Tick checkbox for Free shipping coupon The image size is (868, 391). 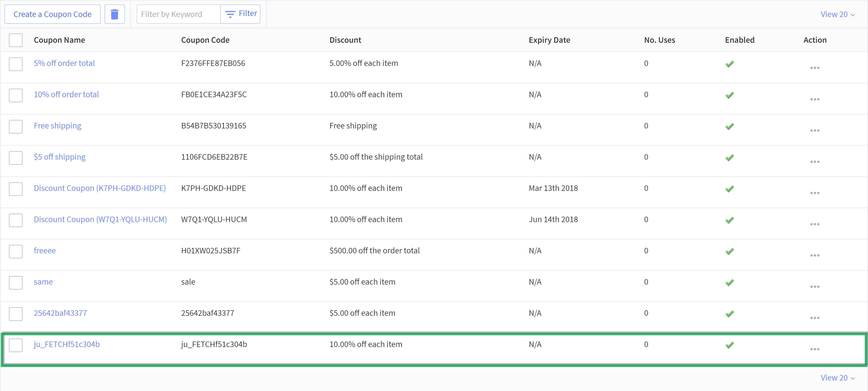pyautogui.click(x=16, y=126)
